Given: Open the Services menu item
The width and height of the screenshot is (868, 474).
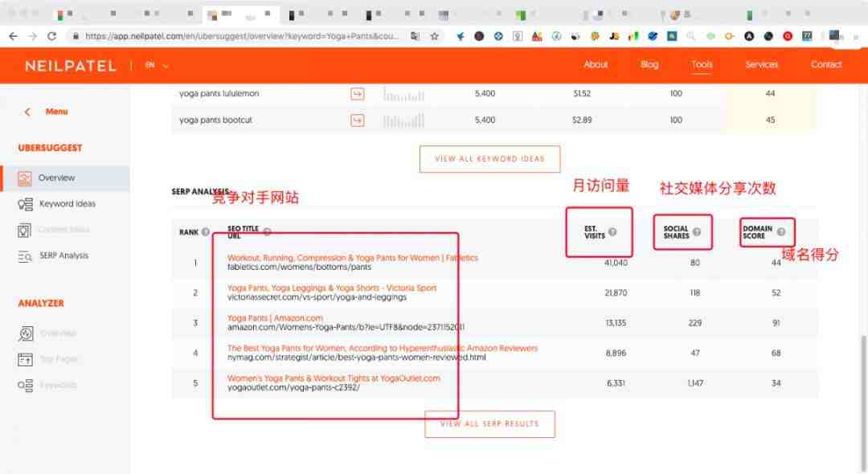Looking at the screenshot, I should coord(761,65).
